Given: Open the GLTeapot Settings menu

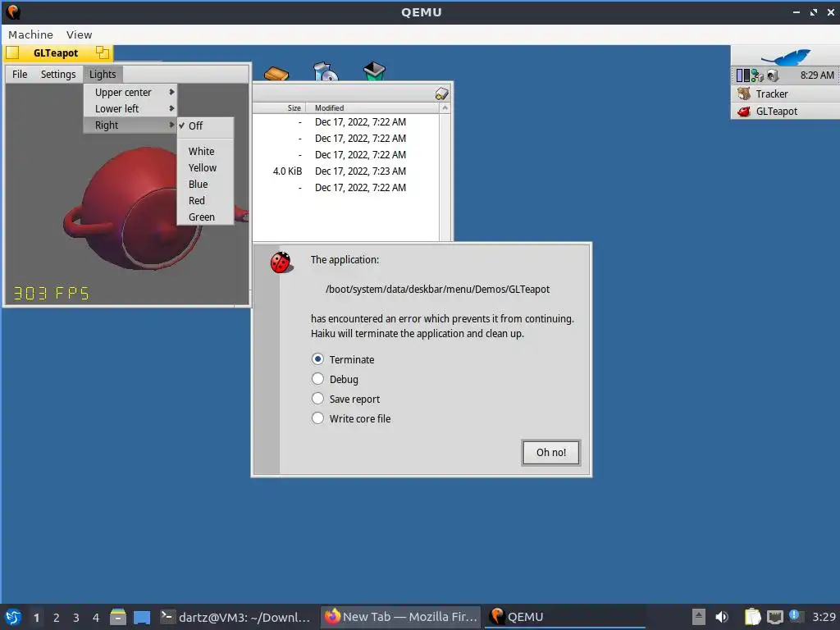Looking at the screenshot, I should 58,74.
